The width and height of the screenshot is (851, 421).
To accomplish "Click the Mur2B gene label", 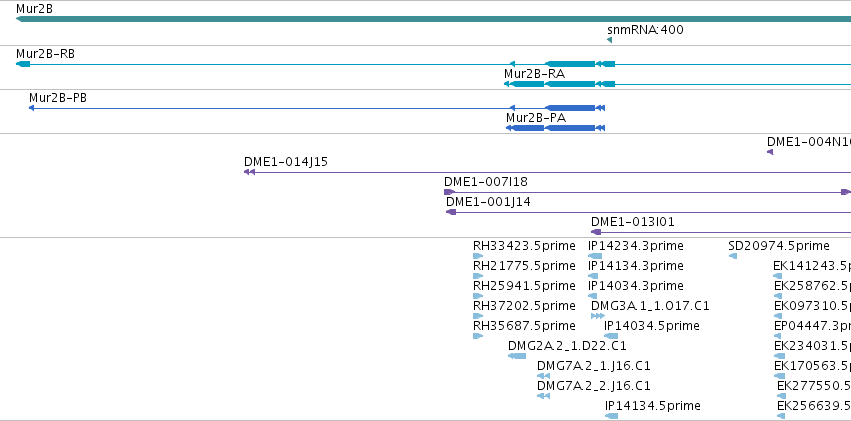I will click(x=34, y=9).
